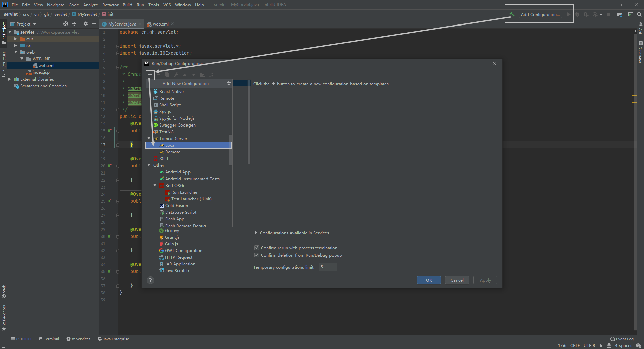Click the OK button in the dialog
The height and width of the screenshot is (349, 644).
click(429, 280)
